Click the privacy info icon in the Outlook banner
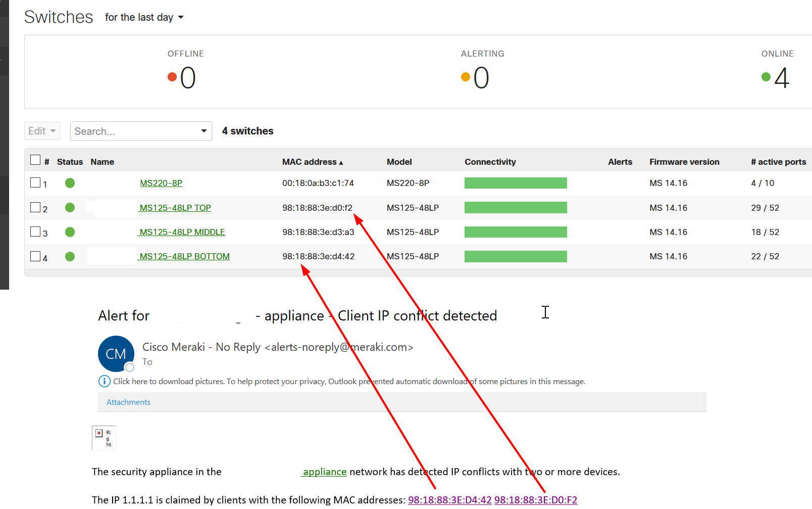Image resolution: width=812 pixels, height=509 pixels. (104, 381)
